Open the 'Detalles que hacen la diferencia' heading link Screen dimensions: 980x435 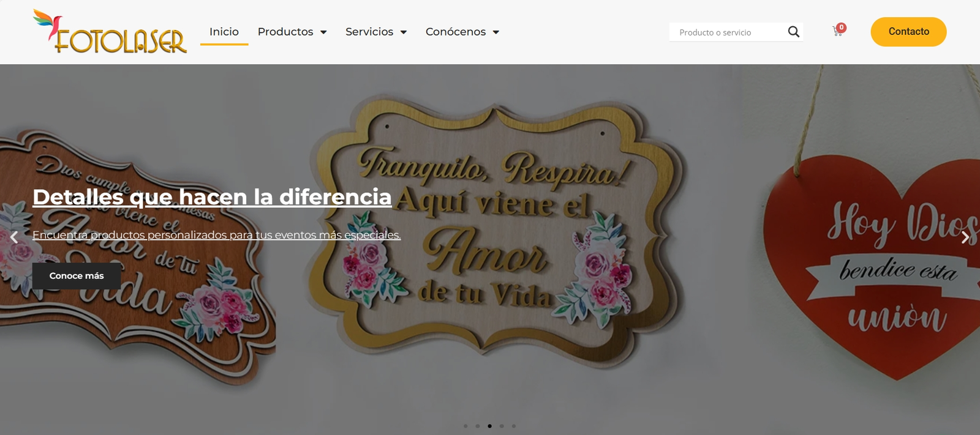click(212, 197)
